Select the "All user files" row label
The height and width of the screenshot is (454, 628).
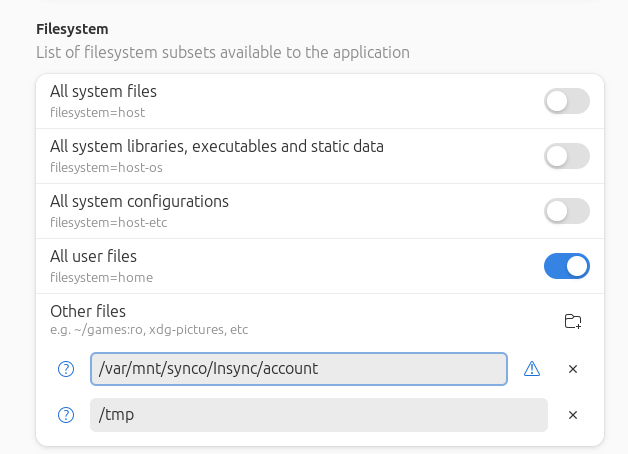[93, 256]
